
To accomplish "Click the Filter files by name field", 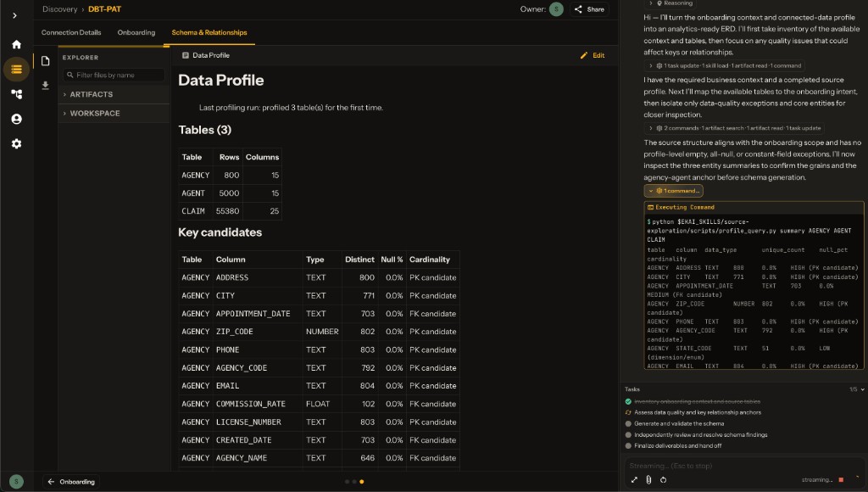I will click(114, 75).
